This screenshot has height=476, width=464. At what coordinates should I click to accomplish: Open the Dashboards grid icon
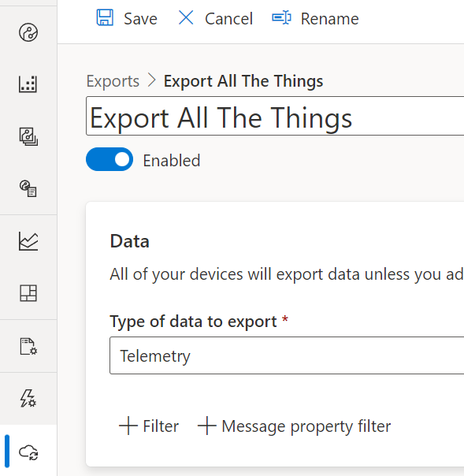28,293
